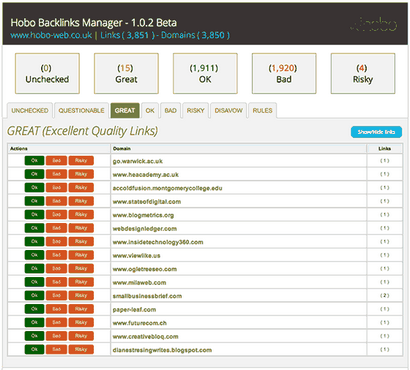Open the DISAVOW tab

pos(228,110)
